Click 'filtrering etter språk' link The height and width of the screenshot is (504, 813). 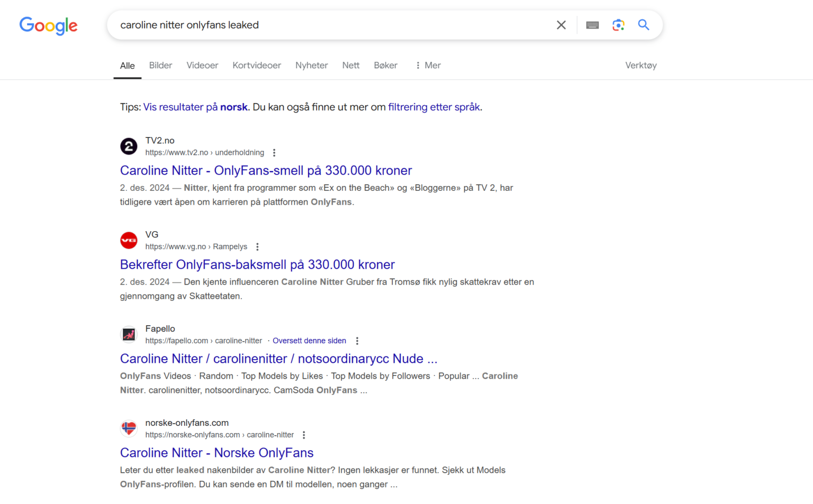click(434, 107)
